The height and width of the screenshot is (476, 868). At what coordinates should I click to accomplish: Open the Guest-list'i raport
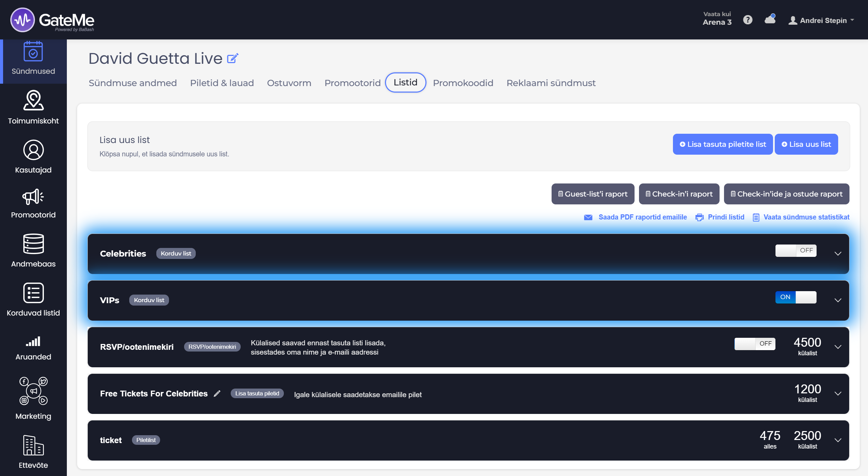coord(593,194)
